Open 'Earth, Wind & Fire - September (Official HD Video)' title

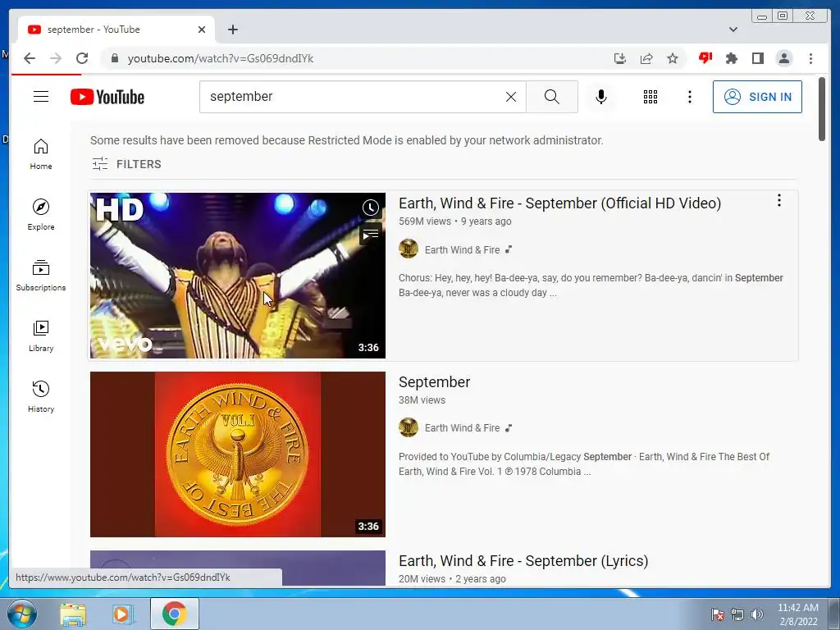coord(559,203)
